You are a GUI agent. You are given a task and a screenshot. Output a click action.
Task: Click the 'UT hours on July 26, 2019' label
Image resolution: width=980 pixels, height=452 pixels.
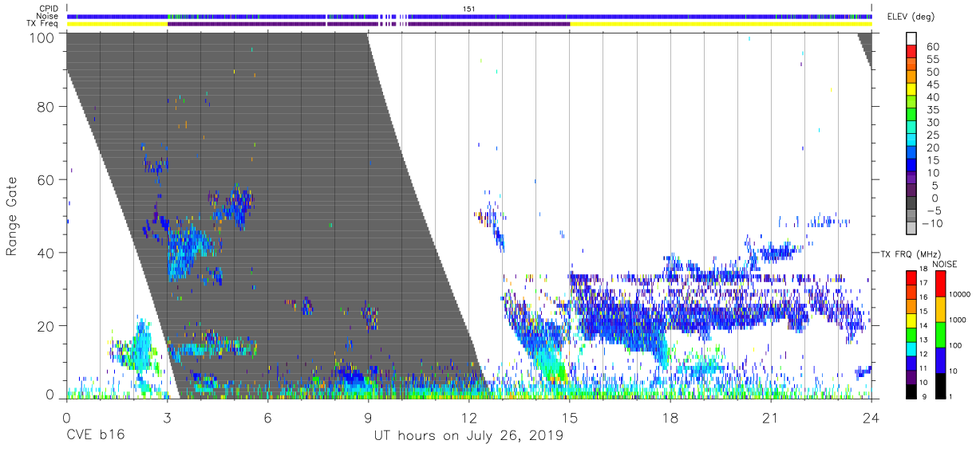tap(468, 436)
